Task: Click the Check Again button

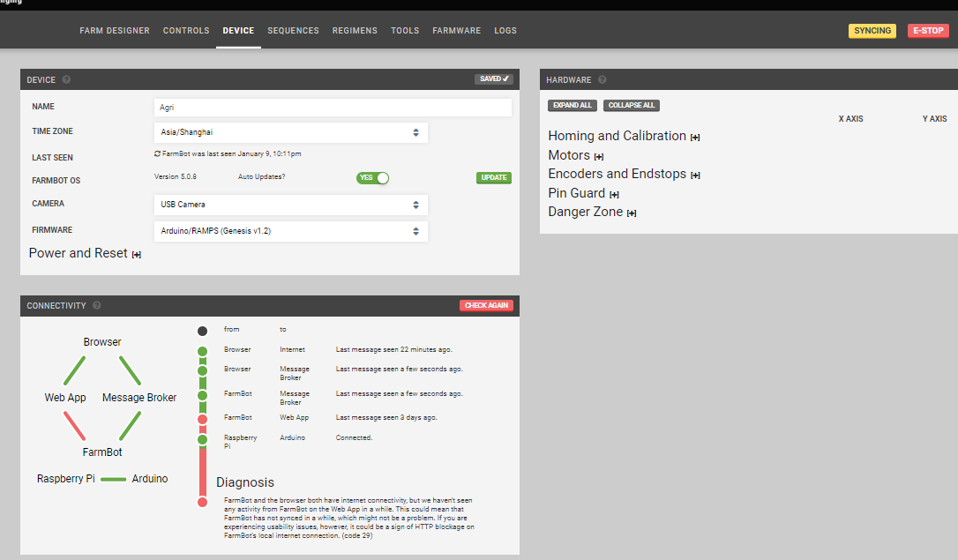Action: point(486,306)
